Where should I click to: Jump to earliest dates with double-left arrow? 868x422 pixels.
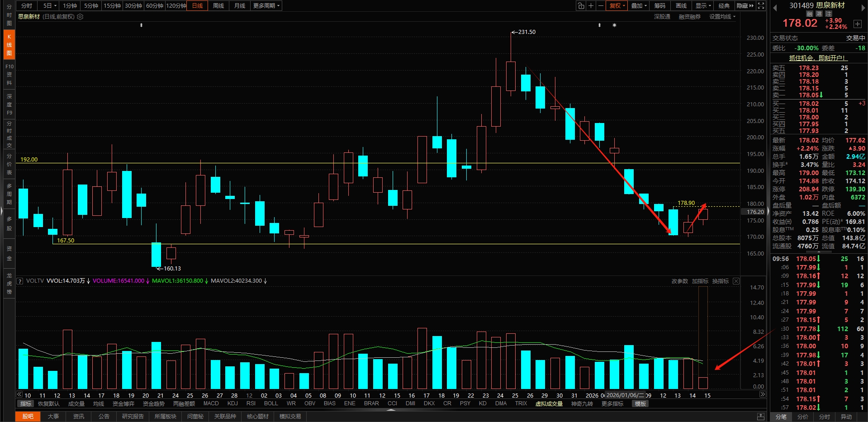point(19,394)
